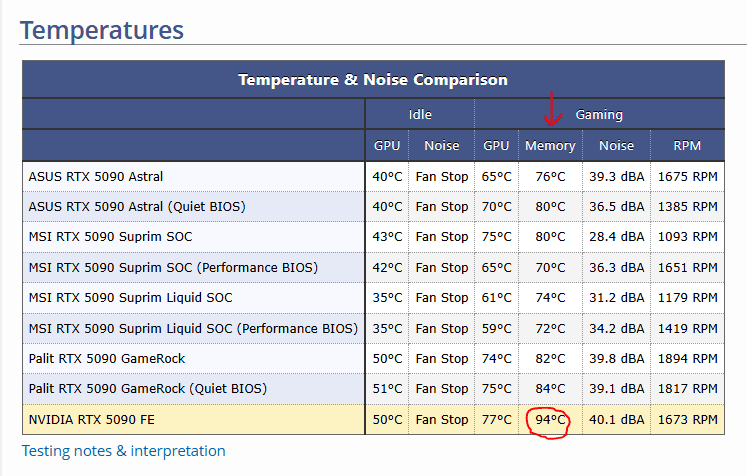Click the red-circled 94°C memory value
747x476 pixels.
pos(549,420)
